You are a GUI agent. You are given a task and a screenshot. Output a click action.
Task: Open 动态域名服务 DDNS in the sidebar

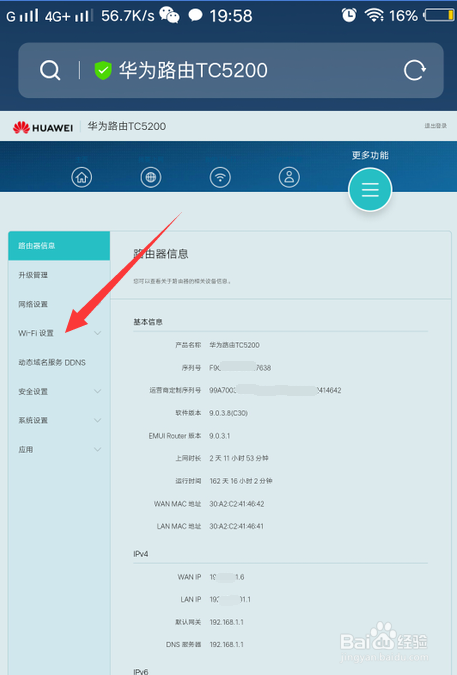(59, 362)
